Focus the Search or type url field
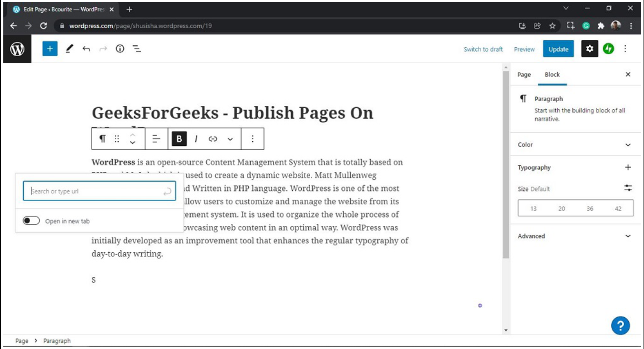Screen dimensions: 644x349 click(100, 191)
